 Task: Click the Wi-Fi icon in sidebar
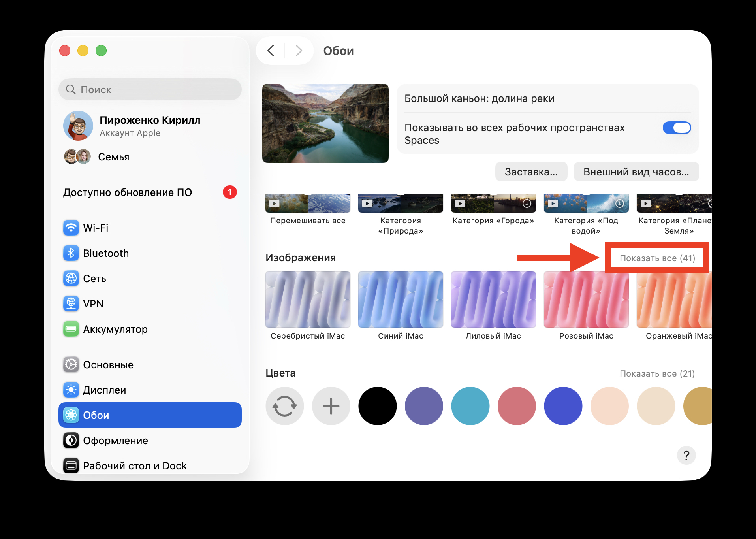71,228
